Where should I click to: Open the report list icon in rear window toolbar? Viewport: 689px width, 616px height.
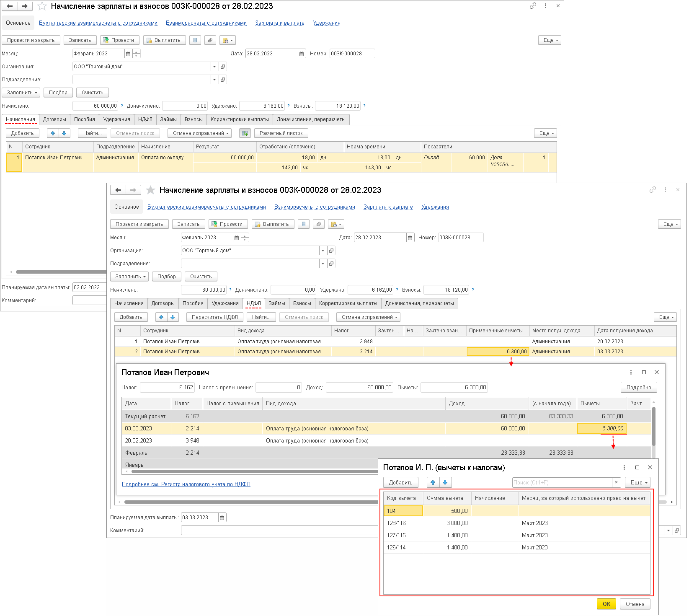click(x=195, y=40)
